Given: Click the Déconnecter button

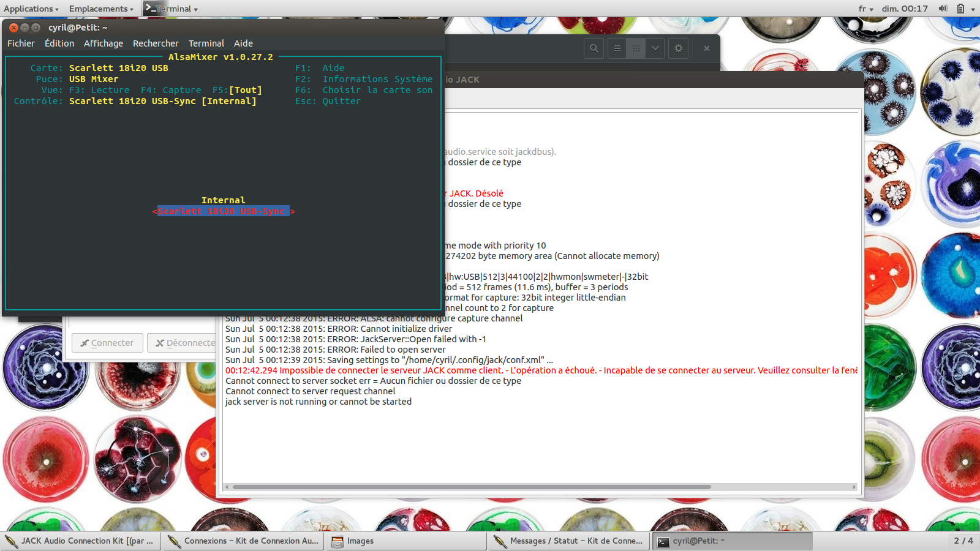Looking at the screenshot, I should click(x=183, y=343).
